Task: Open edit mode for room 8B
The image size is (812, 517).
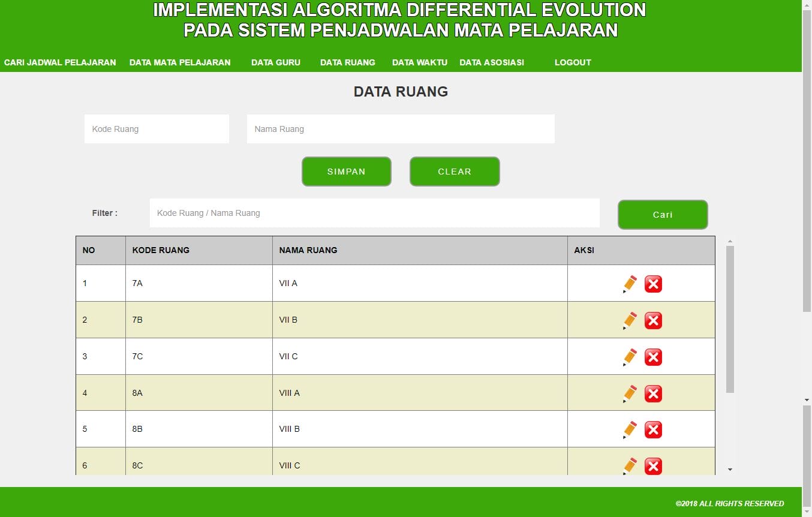Action: click(630, 429)
